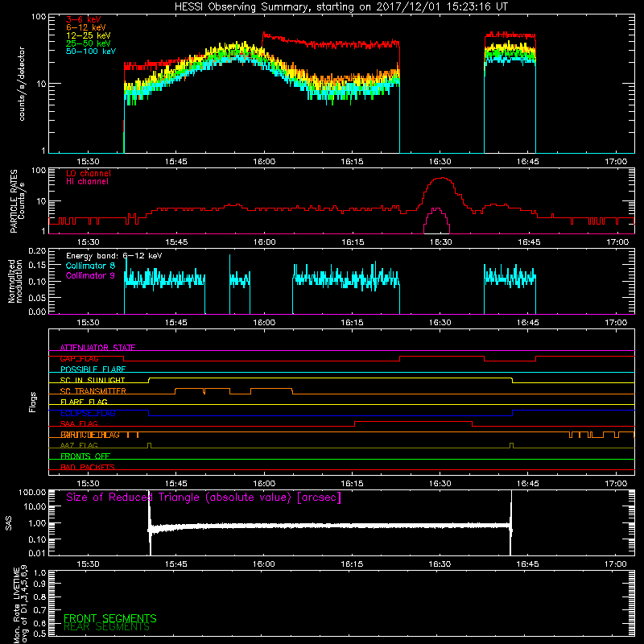Select the POSSIBLE_FLARE flag label

[93, 369]
